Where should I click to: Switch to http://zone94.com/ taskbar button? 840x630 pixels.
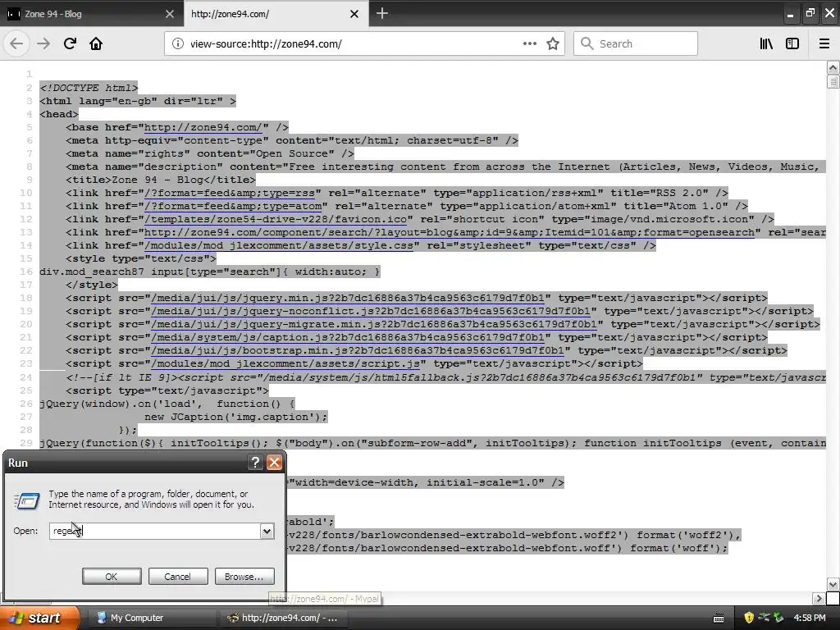(x=283, y=619)
